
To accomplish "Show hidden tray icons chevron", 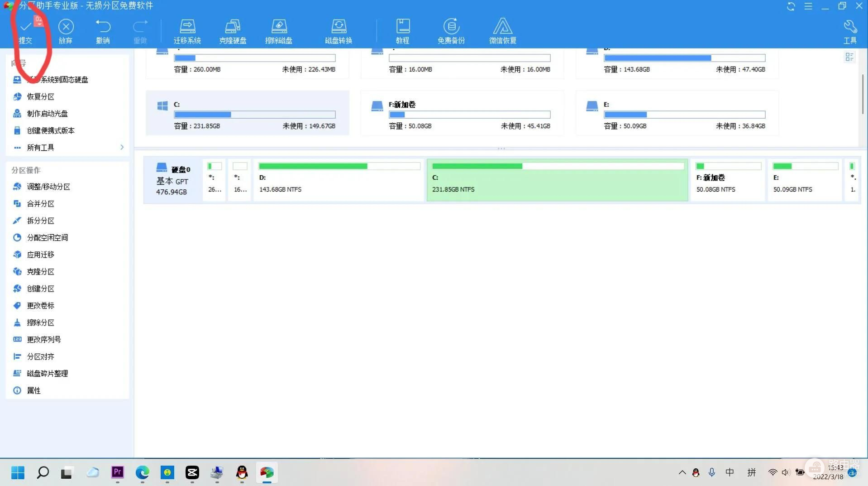I will (x=682, y=472).
